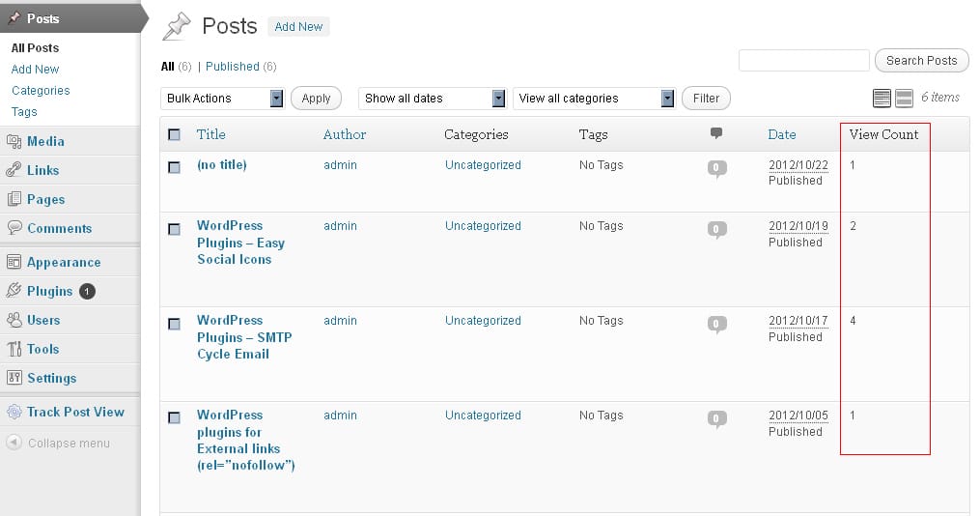
Task: Click the list view icon
Action: tap(882, 98)
